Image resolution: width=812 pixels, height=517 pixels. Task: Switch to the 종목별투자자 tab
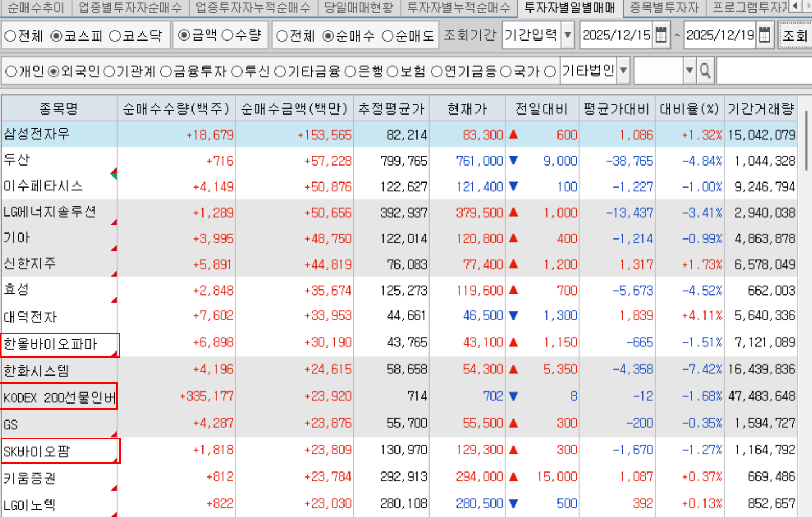pos(664,8)
